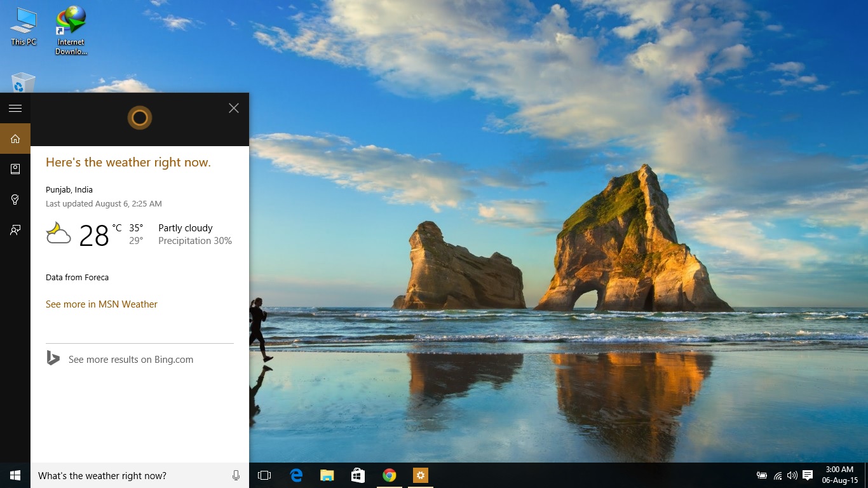Click the 35° high temperature value
This screenshot has width=868, height=488.
pyautogui.click(x=137, y=228)
